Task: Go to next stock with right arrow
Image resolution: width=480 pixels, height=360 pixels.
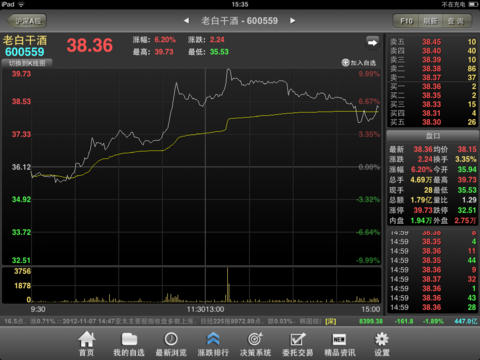Action: click(x=292, y=21)
